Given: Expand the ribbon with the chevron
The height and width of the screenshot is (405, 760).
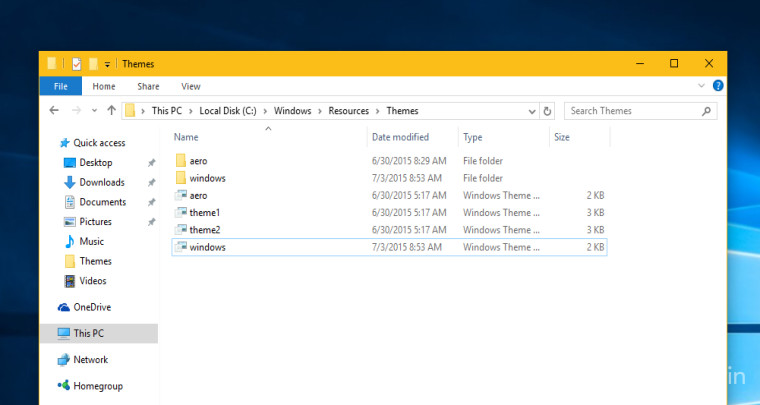Looking at the screenshot, I should coord(701,86).
